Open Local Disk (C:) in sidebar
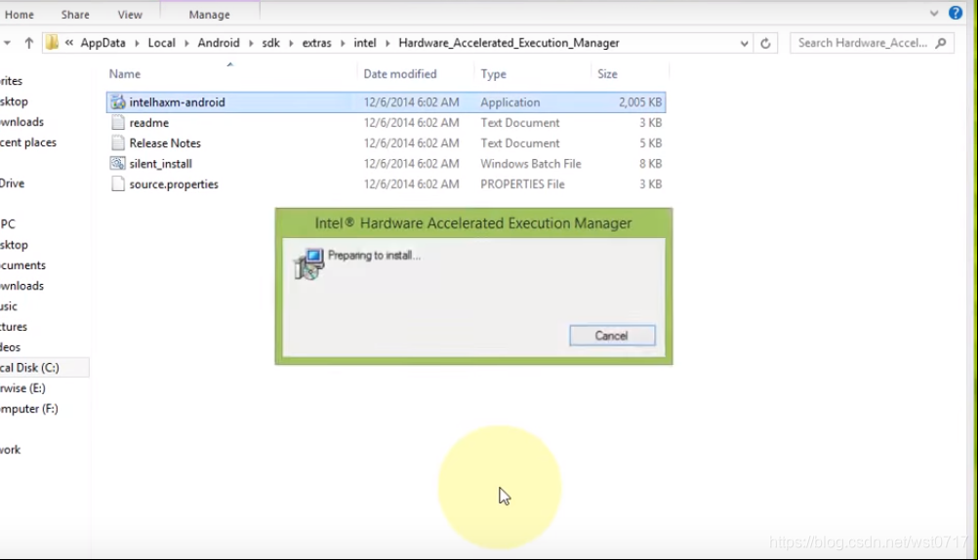This screenshot has height=560, width=978. [29, 368]
